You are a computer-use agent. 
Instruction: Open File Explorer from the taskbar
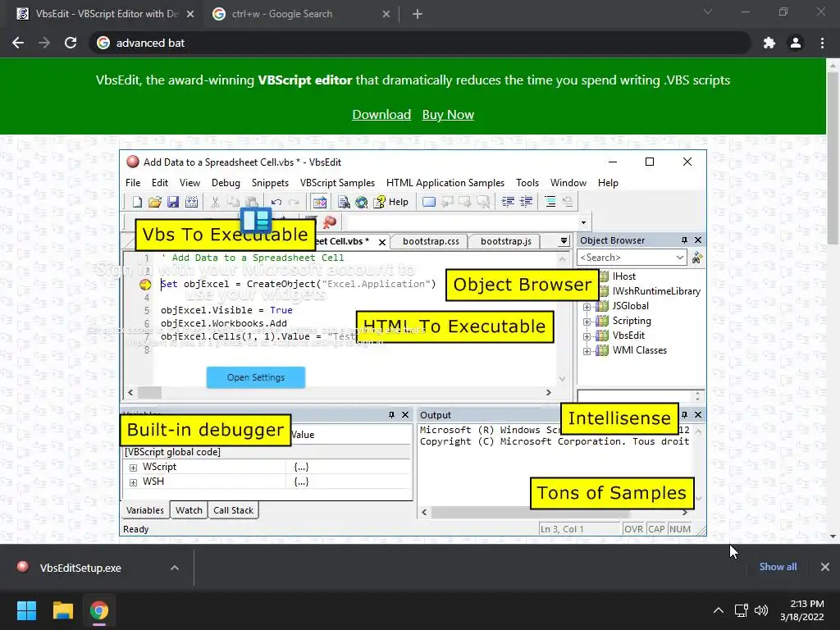pyautogui.click(x=62, y=610)
